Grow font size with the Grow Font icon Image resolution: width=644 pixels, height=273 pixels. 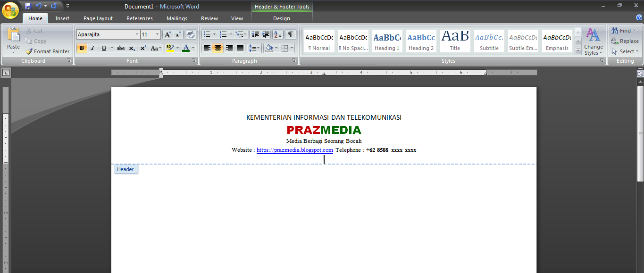[x=168, y=34]
